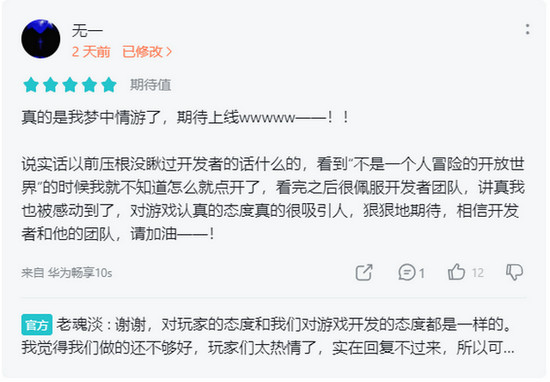View the 无一 user avatar

(41, 39)
